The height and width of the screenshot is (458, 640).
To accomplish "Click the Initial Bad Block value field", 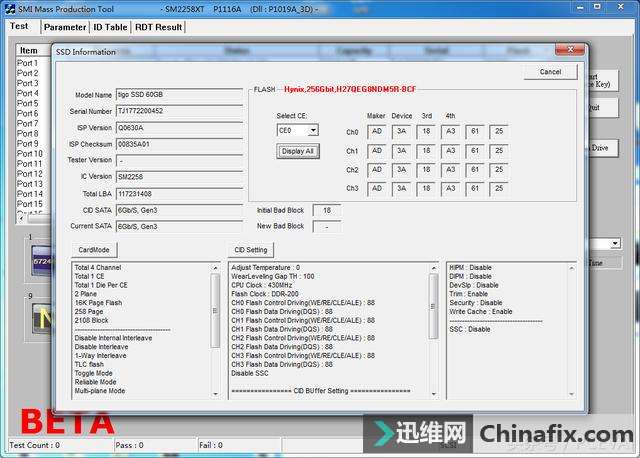I will [327, 211].
